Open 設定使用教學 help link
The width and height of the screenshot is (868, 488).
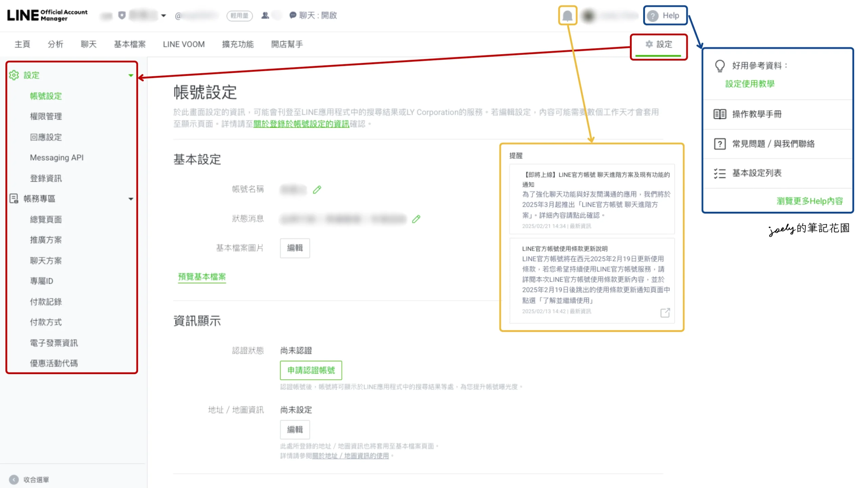tap(750, 84)
